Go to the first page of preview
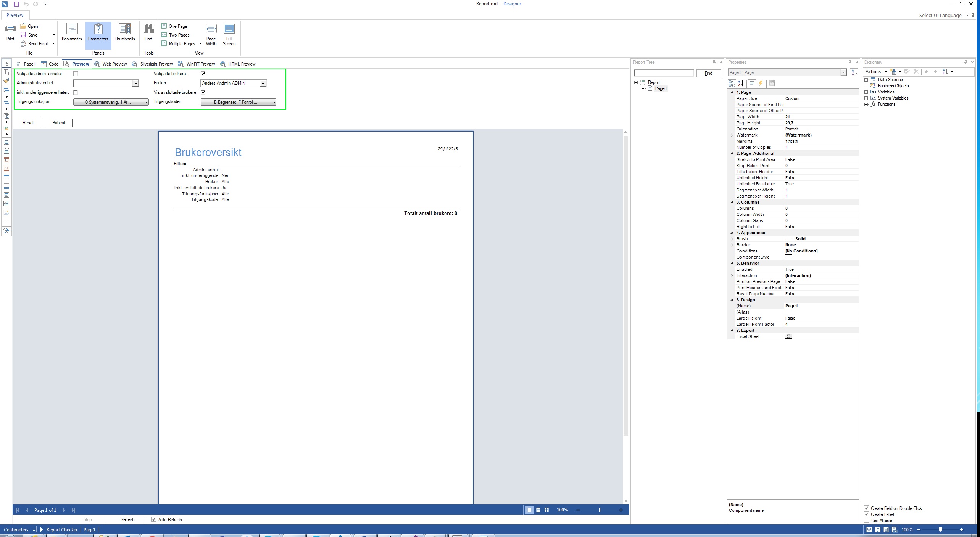Screen dimensions: 980x537 pyautogui.click(x=18, y=510)
